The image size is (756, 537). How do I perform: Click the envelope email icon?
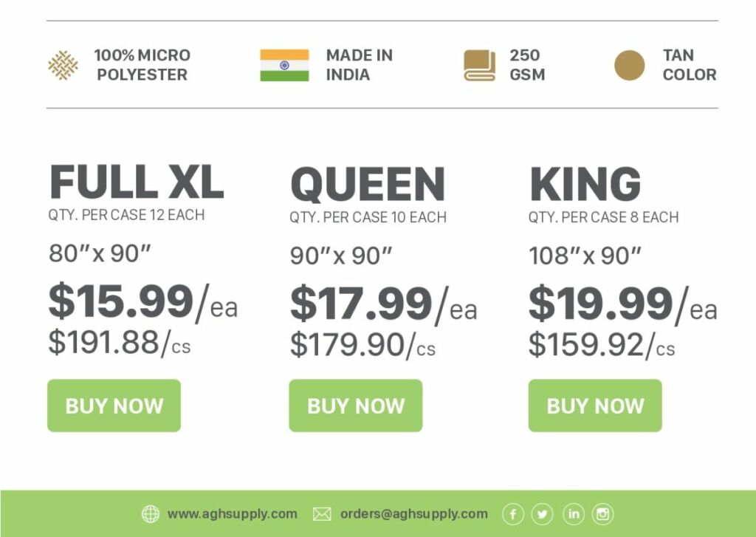[x=322, y=514]
